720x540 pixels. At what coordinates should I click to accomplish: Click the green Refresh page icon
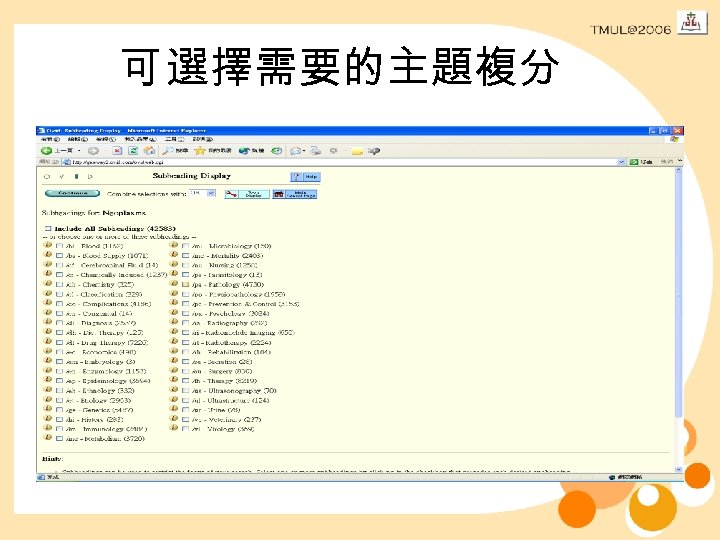pyautogui.click(x=133, y=151)
